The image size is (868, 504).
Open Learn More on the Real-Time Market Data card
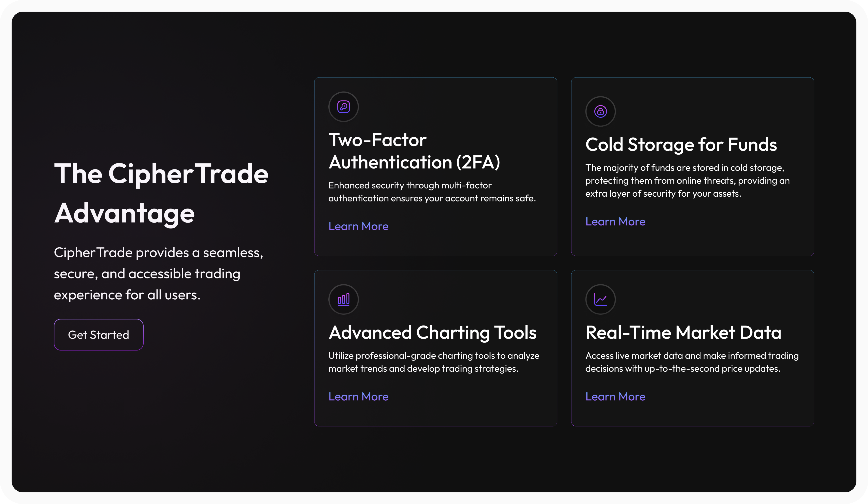pos(615,396)
